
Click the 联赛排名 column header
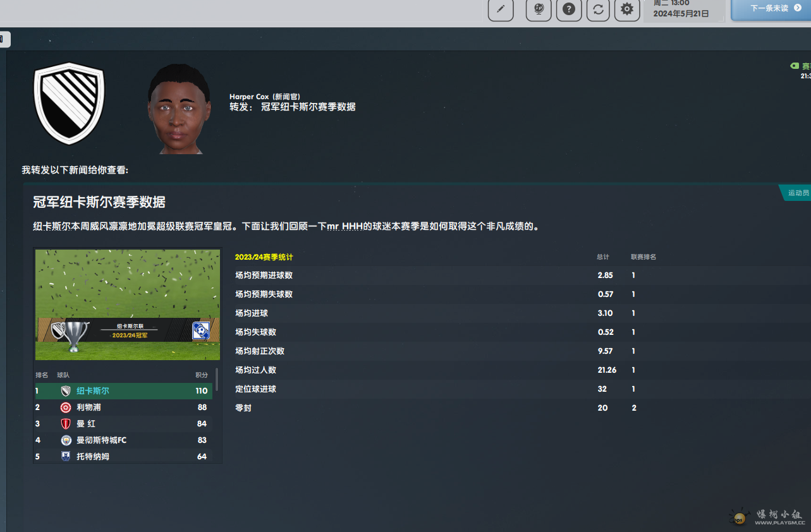pos(643,257)
